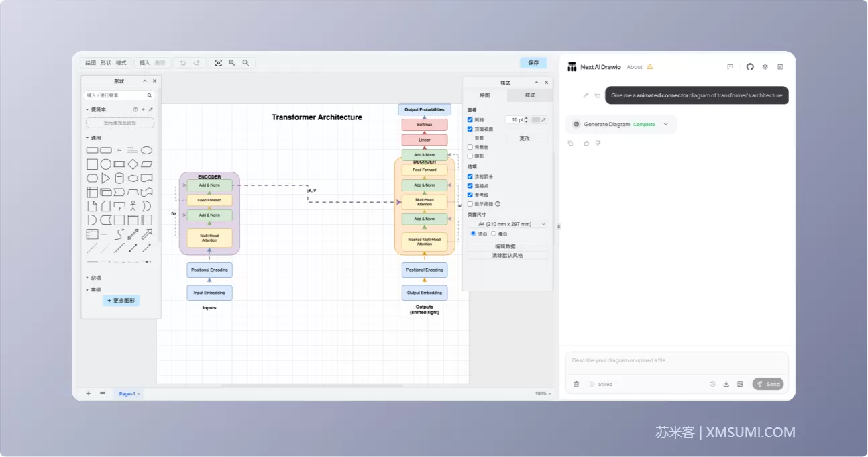
Task: Switch to the 样式 tab
Action: point(530,95)
